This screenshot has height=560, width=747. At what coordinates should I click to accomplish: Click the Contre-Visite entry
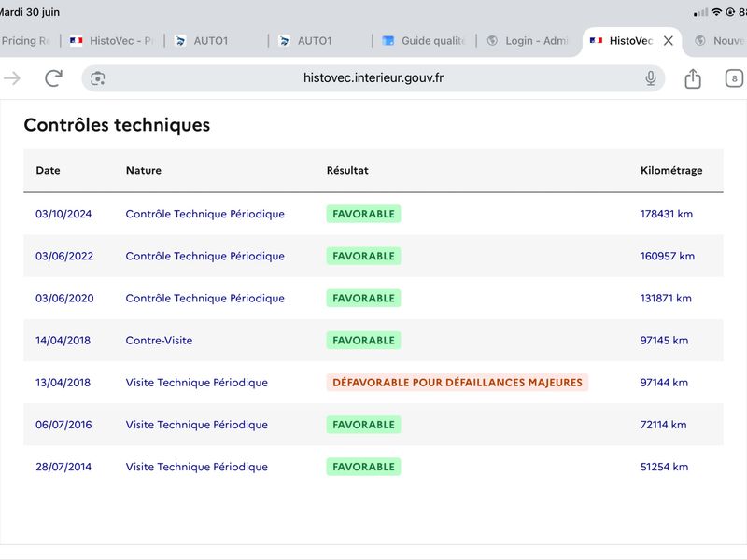pyautogui.click(x=159, y=341)
